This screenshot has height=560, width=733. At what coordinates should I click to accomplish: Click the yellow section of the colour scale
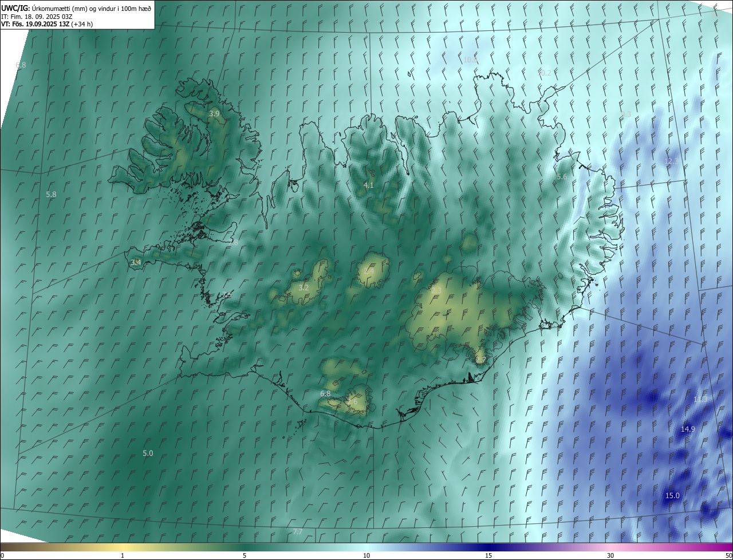tap(123, 547)
